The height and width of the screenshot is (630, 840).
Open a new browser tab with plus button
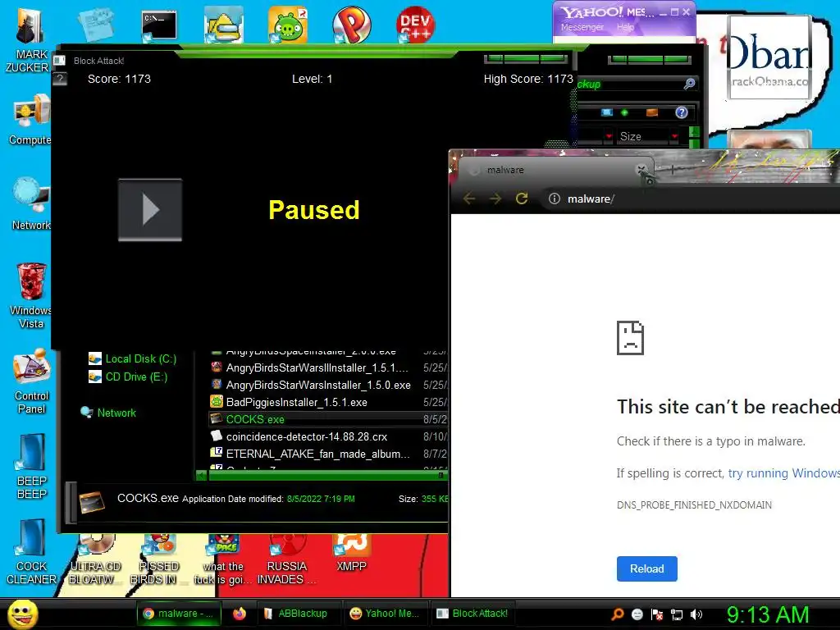pos(673,170)
